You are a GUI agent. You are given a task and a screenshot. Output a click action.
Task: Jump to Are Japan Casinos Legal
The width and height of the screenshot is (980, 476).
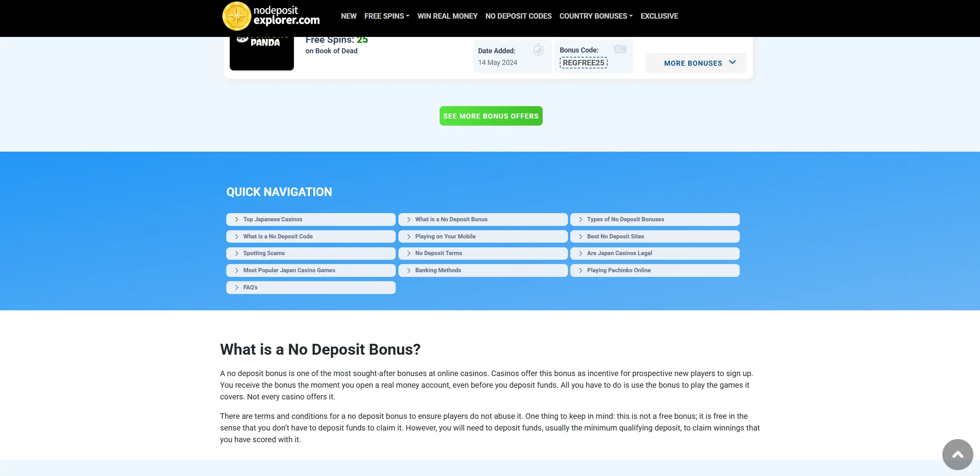(x=655, y=253)
